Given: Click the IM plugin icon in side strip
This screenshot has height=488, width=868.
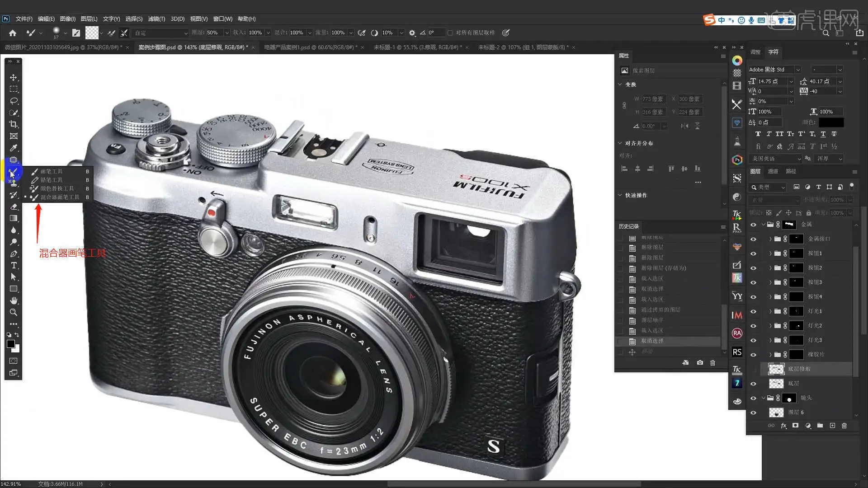Looking at the screenshot, I should coord(737,315).
